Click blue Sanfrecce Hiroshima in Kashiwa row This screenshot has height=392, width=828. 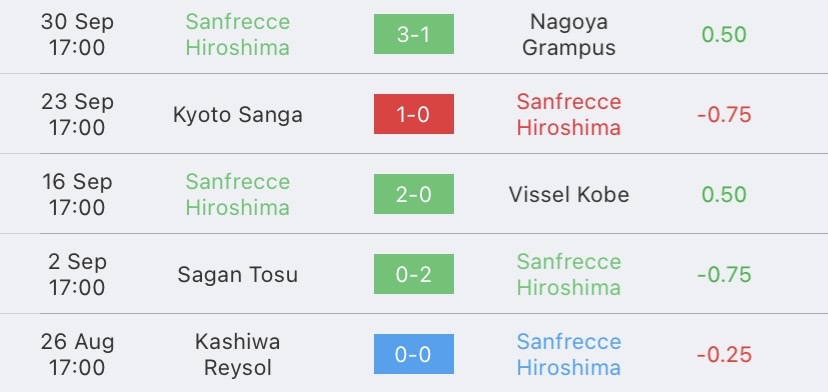569,354
